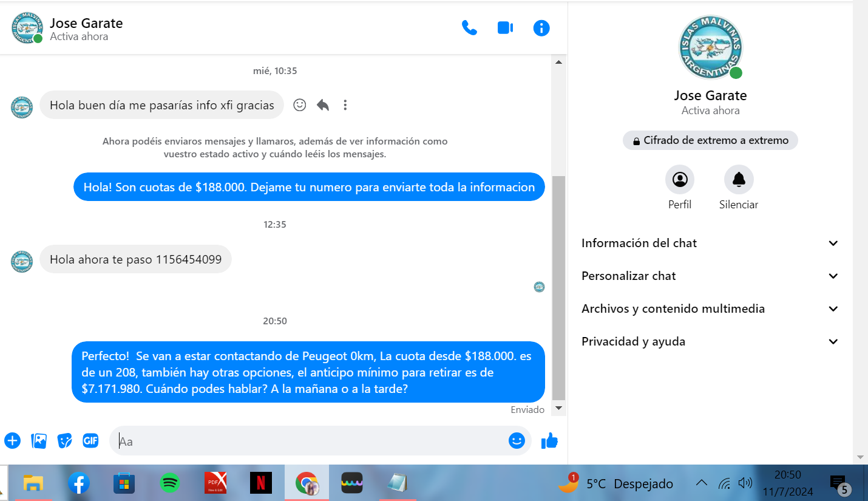Image resolution: width=868 pixels, height=501 pixels.
Task: Open Netflix from the taskbar
Action: (261, 483)
